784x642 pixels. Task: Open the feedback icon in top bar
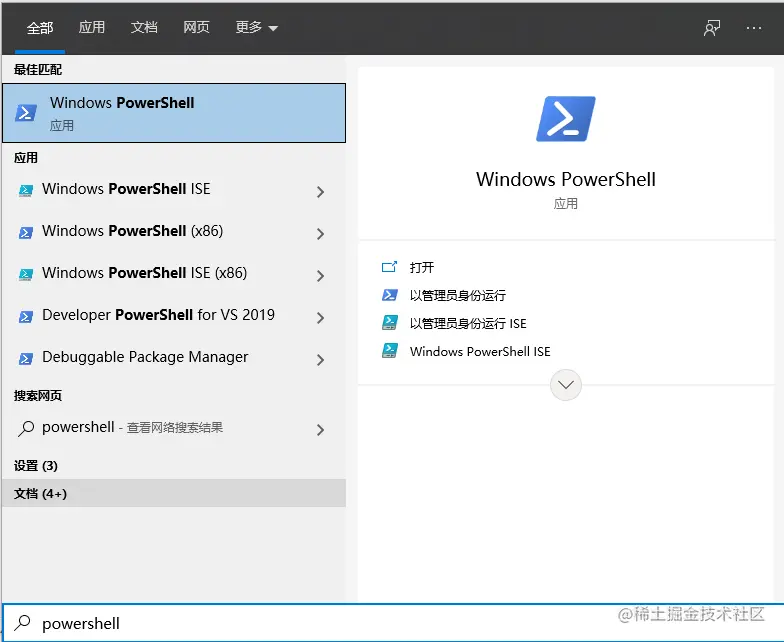(x=712, y=28)
